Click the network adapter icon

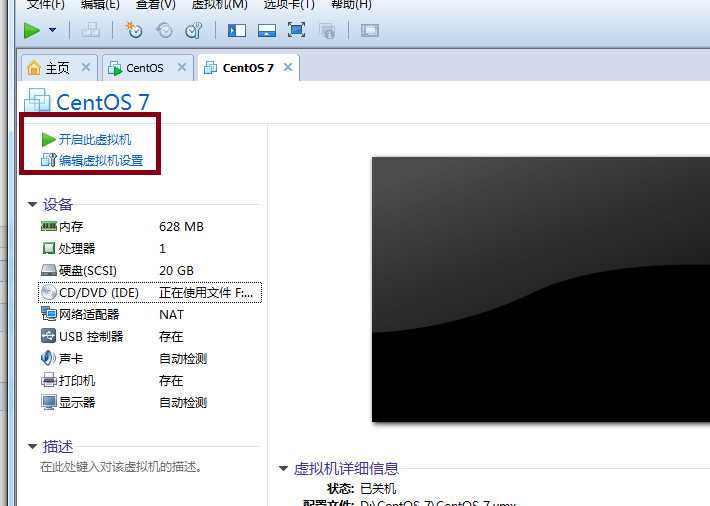click(x=48, y=313)
